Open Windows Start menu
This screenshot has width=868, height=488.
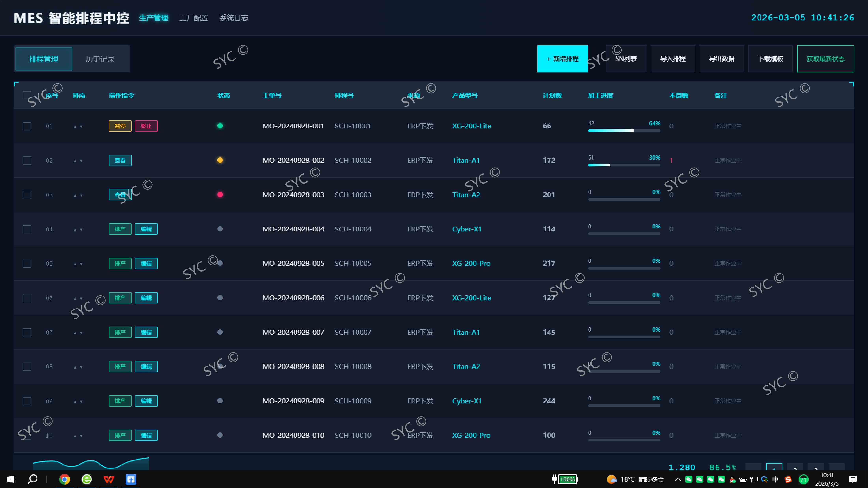(11, 479)
